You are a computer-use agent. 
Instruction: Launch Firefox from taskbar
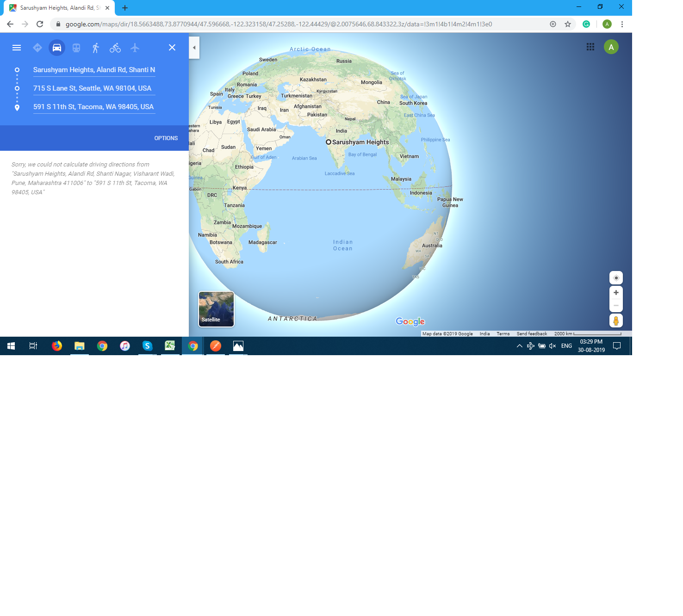[x=57, y=346]
